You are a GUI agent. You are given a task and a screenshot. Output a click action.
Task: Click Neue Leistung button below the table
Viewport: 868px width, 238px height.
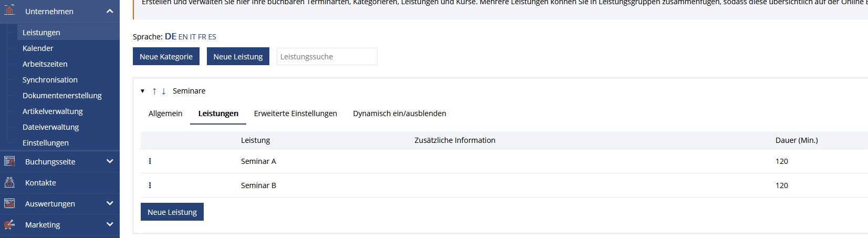click(172, 212)
